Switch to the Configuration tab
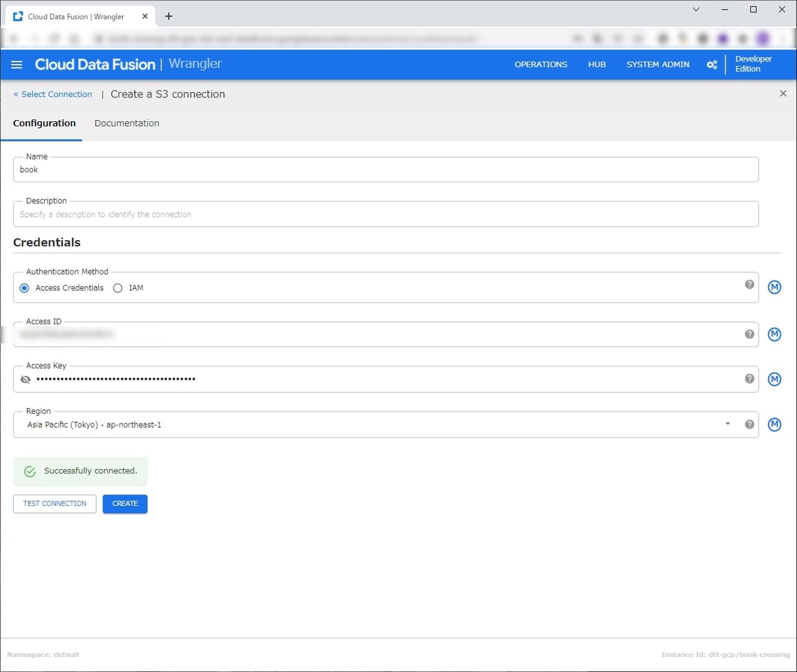Screen dimensions: 797x672 44,123
